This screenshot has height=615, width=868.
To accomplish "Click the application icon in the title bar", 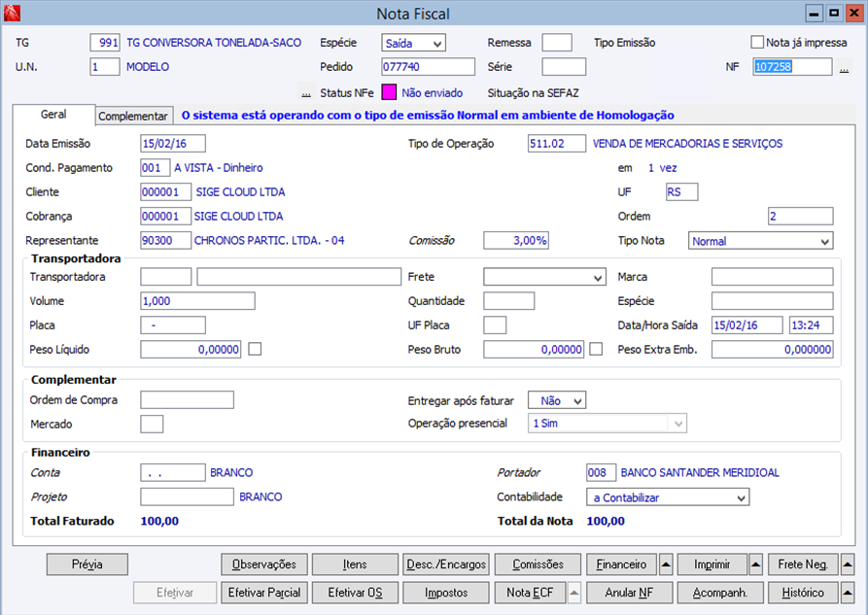I will (x=13, y=14).
